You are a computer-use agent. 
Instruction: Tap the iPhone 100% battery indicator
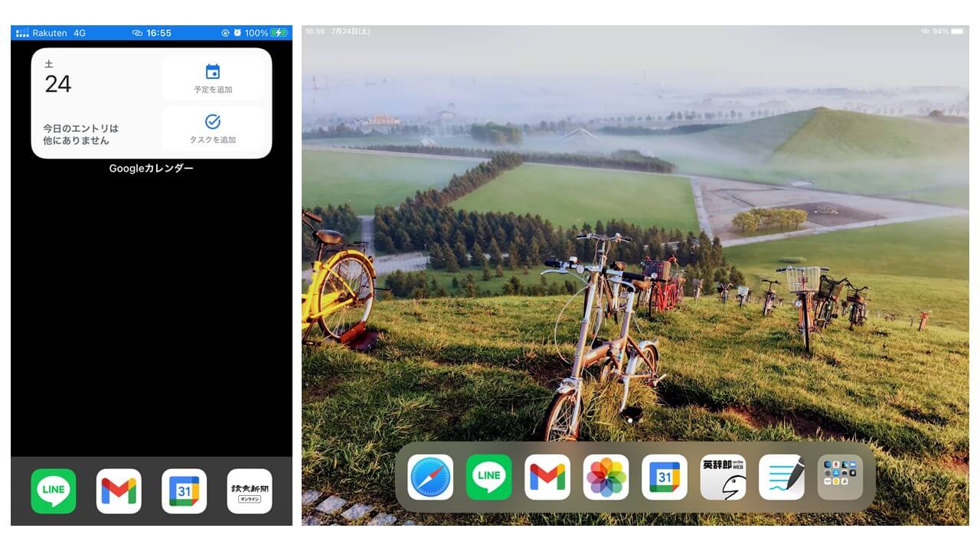(x=266, y=33)
